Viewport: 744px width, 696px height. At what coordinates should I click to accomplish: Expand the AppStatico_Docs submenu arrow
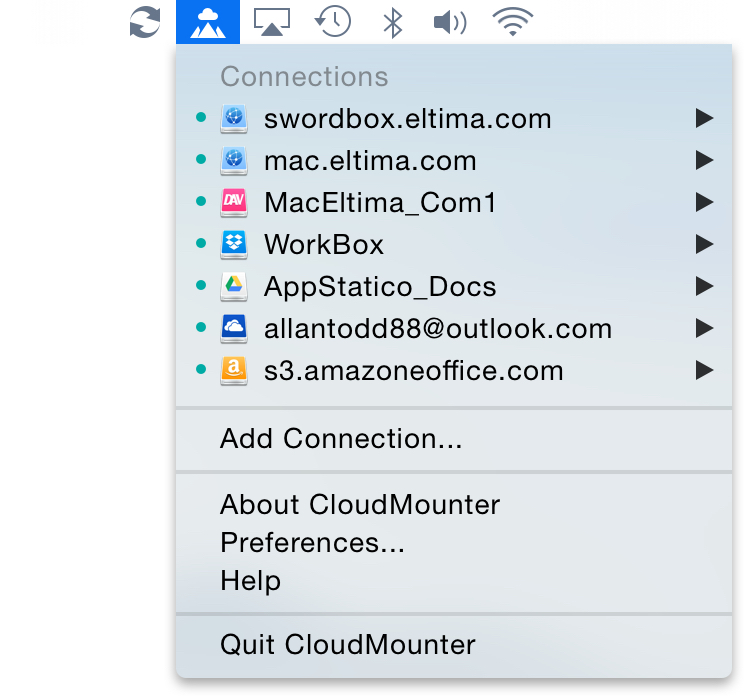(705, 286)
